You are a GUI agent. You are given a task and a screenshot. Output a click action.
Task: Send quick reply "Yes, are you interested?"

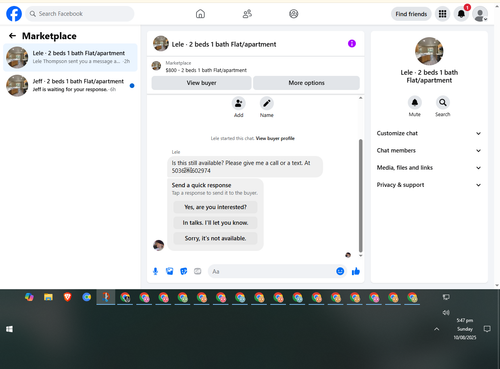(x=215, y=207)
